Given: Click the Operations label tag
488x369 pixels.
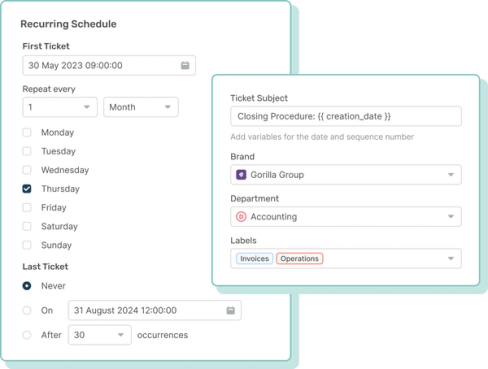Looking at the screenshot, I should tap(299, 259).
